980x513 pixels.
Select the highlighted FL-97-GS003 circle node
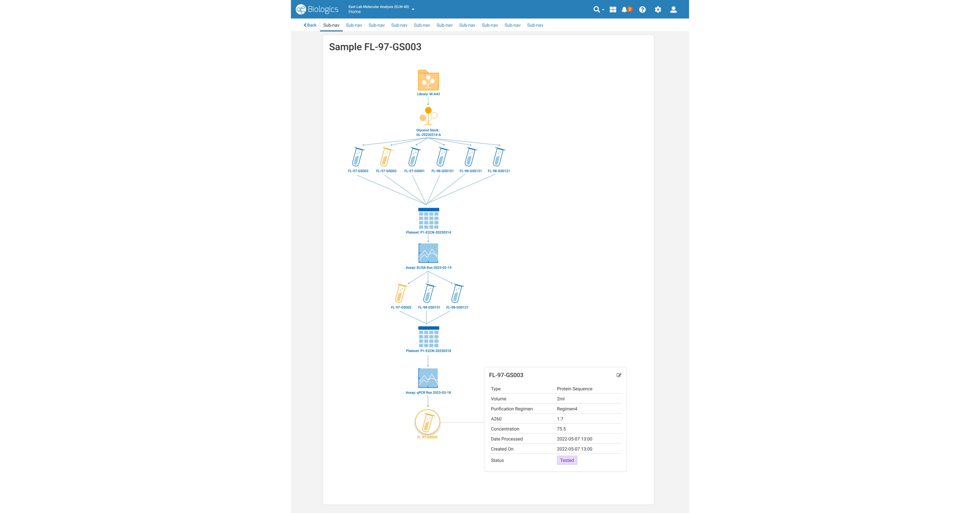[428, 422]
